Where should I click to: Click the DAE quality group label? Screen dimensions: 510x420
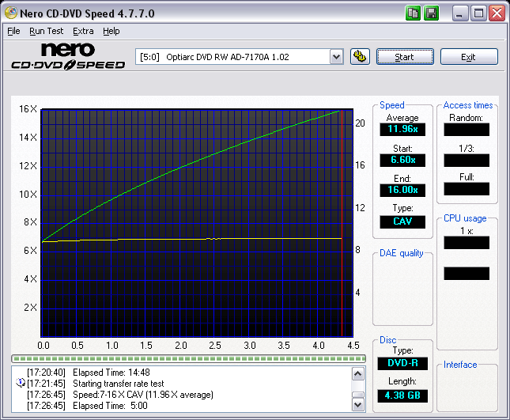[402, 253]
